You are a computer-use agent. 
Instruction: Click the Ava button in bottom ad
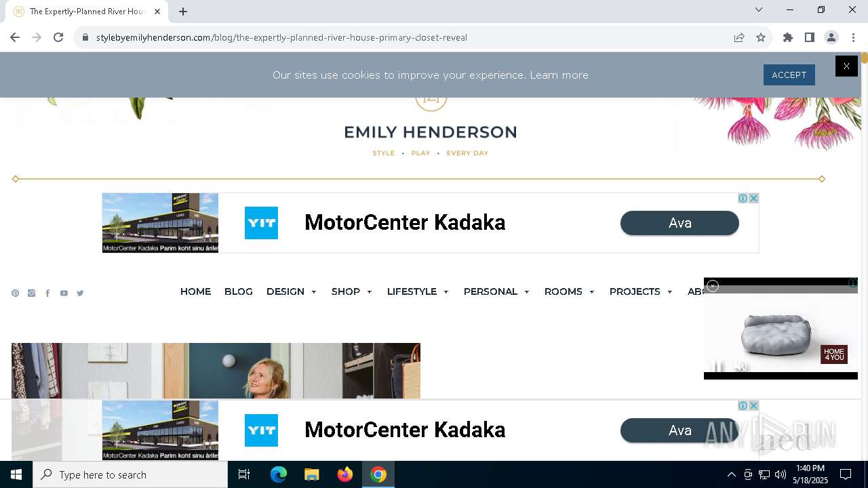click(679, 430)
